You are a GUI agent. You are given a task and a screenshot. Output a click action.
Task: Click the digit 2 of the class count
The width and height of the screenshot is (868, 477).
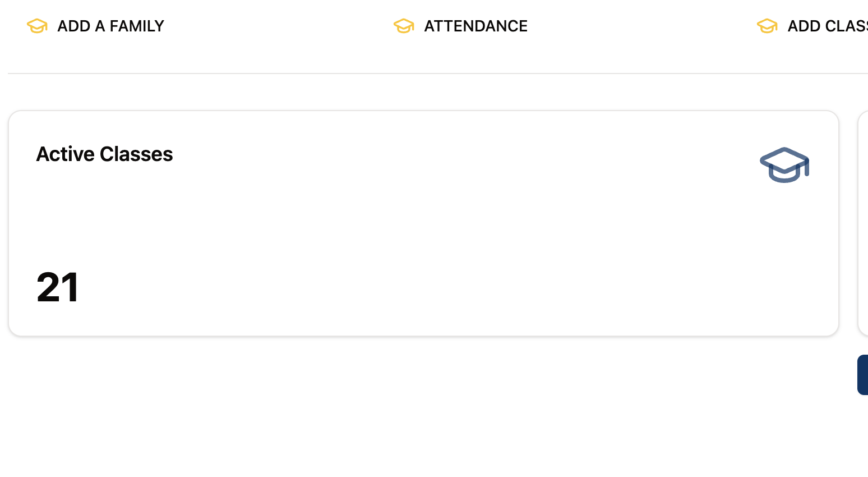click(x=49, y=287)
